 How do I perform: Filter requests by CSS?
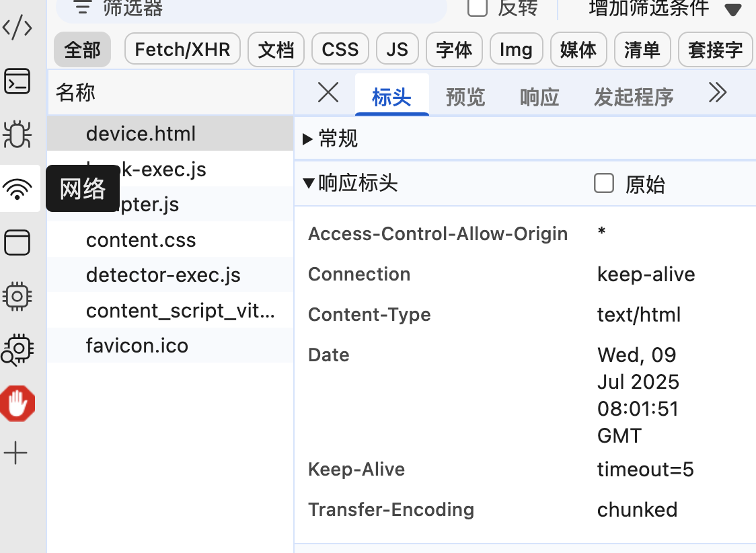tap(340, 50)
